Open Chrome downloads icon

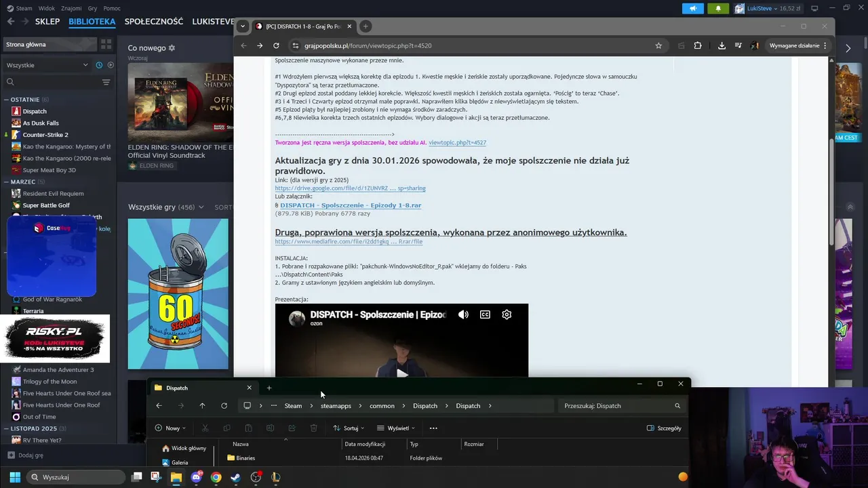(x=722, y=45)
